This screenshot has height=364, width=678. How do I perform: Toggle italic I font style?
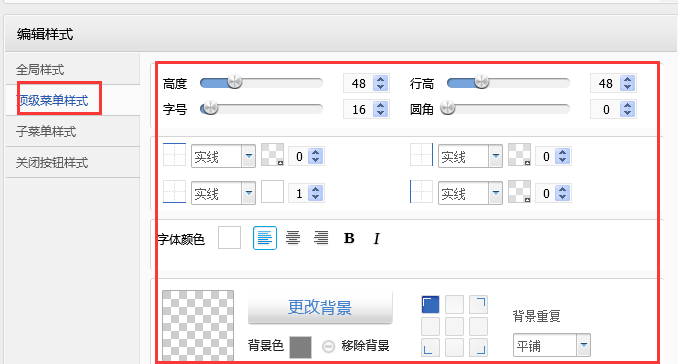coord(377,238)
